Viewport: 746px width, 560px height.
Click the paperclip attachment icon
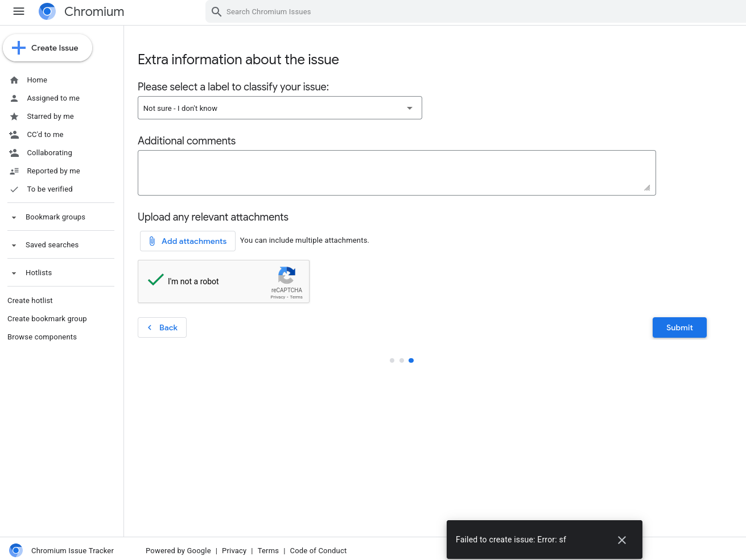(152, 241)
